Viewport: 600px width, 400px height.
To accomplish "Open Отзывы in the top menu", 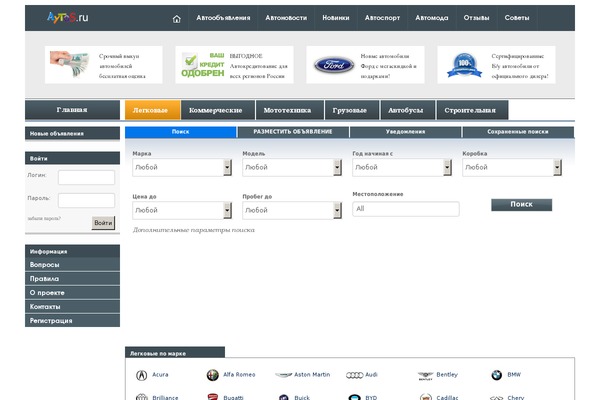I will tap(476, 18).
